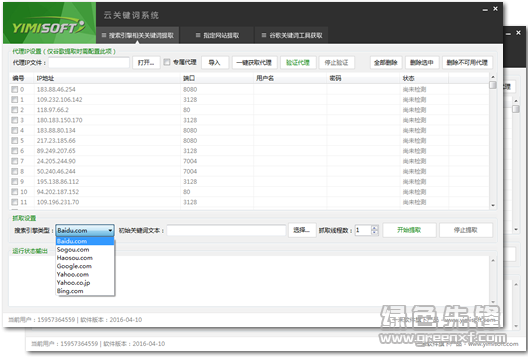Choose Bing.com from the dropdown list
Image resolution: width=528 pixels, height=363 pixels.
point(85,291)
